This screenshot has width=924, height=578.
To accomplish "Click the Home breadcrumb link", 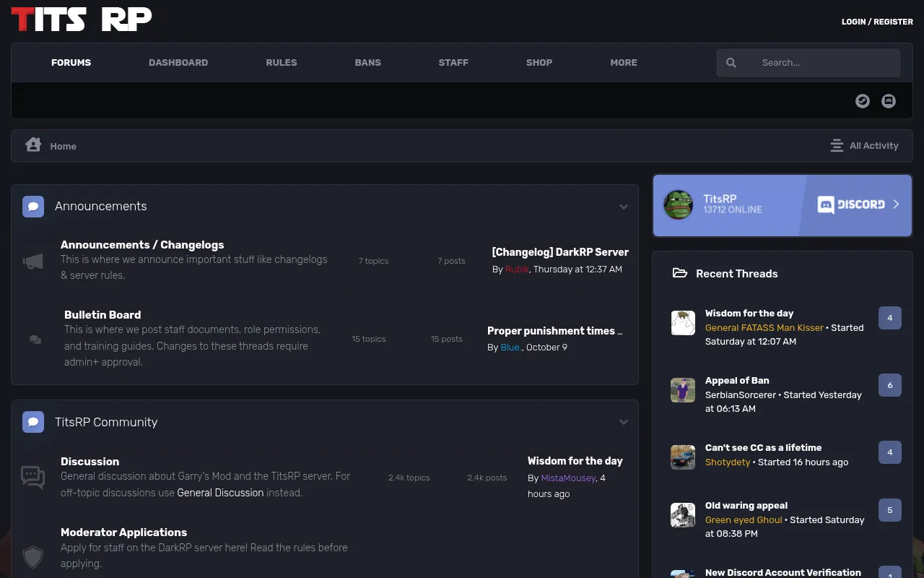I will coord(63,147).
